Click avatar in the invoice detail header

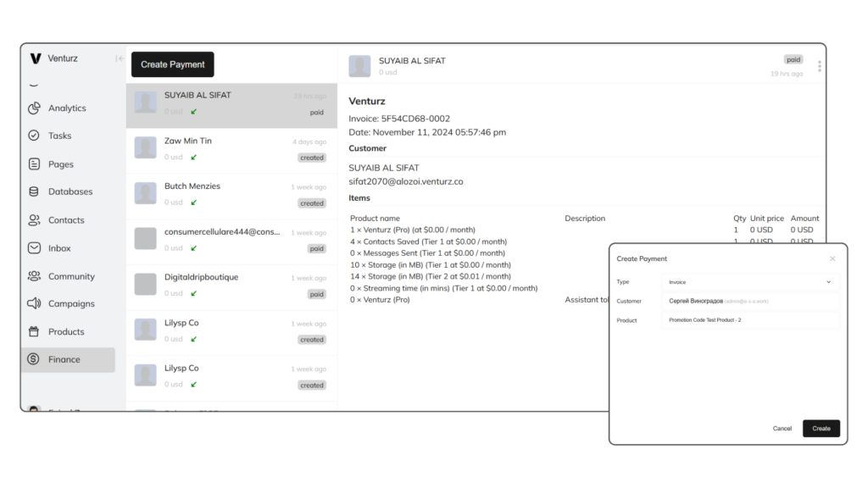click(x=359, y=66)
